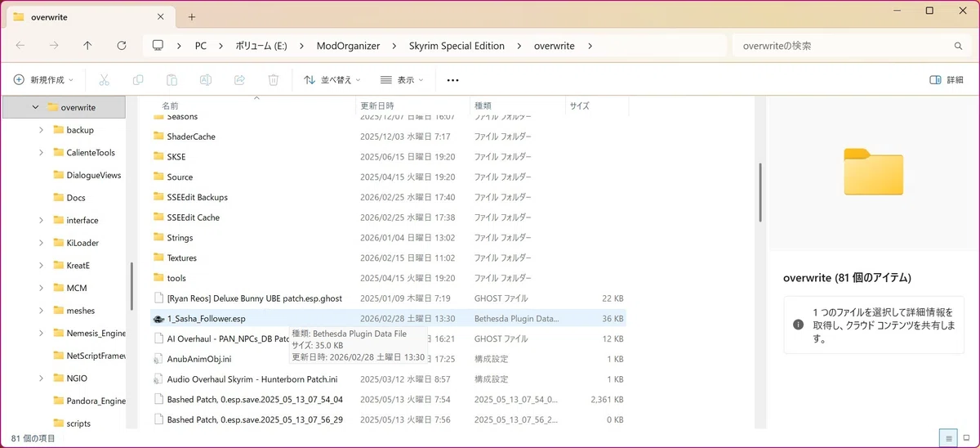Screen dimensions: 980x448
Task: Open the 表示 view dropdown
Action: click(402, 80)
